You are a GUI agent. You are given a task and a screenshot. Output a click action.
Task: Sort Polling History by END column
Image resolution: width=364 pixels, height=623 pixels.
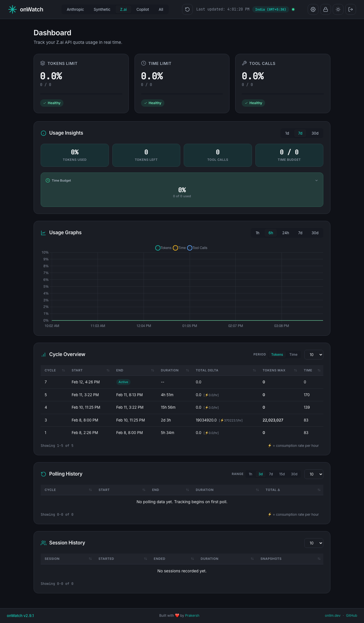(170, 490)
